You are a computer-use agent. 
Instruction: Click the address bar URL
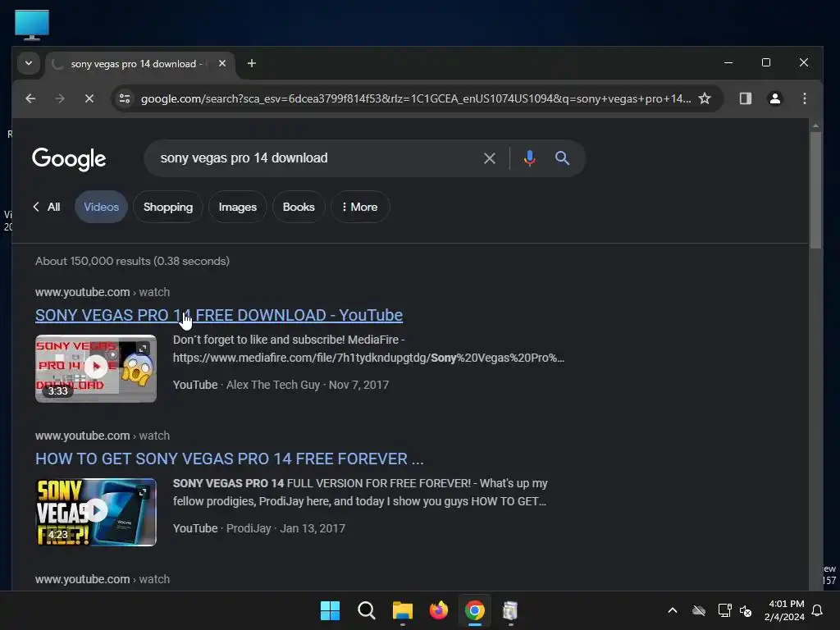(415, 98)
